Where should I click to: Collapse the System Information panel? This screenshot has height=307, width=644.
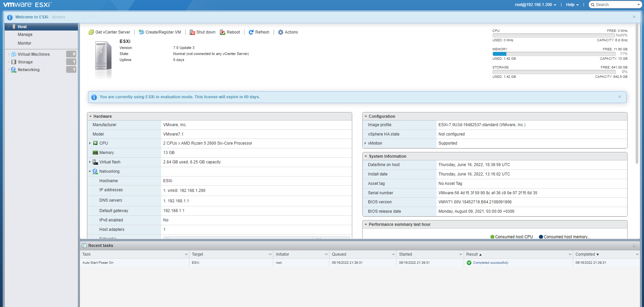click(366, 156)
